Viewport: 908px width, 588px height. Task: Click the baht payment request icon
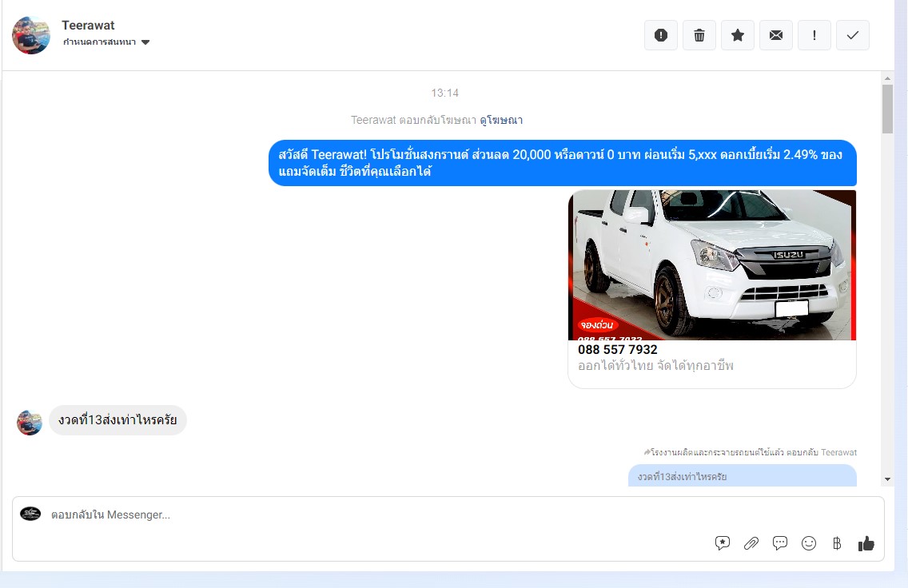[837, 543]
